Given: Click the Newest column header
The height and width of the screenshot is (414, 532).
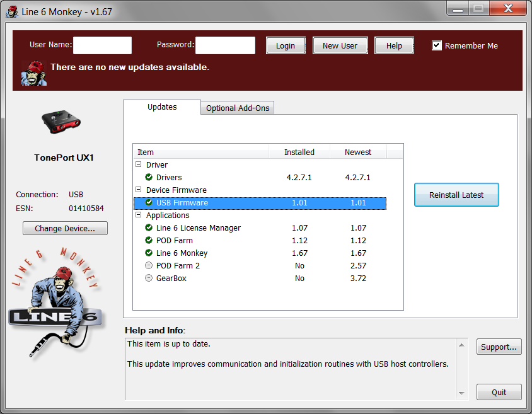Looking at the screenshot, I should (x=358, y=152).
